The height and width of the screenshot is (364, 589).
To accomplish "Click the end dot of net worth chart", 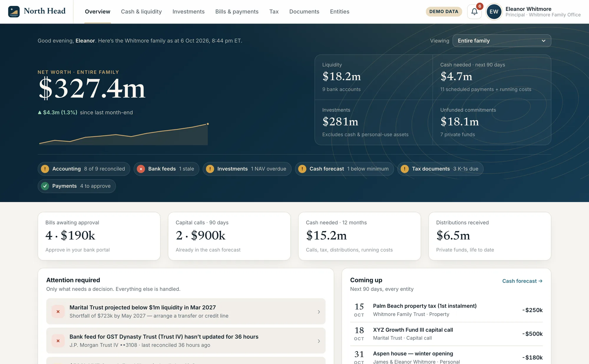I will point(208,124).
